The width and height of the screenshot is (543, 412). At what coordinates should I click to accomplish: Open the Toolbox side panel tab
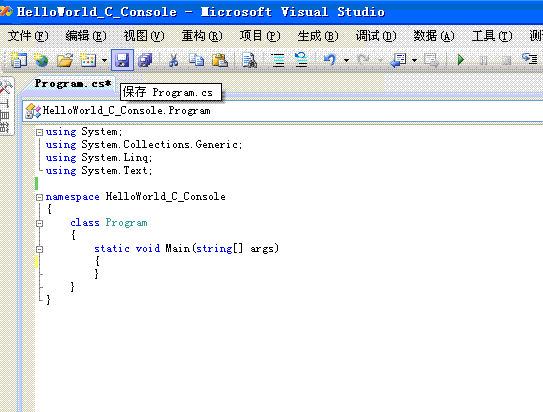[x=6, y=106]
